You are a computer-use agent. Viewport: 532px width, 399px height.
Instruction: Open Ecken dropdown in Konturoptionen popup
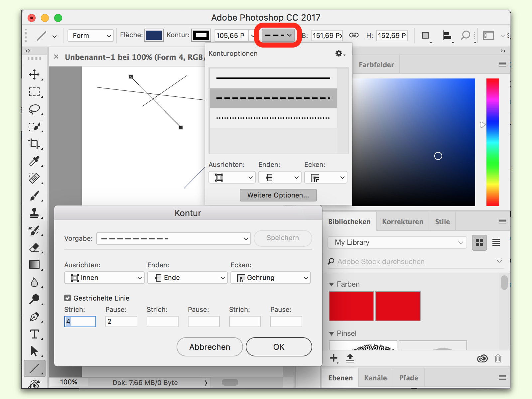coord(326,178)
